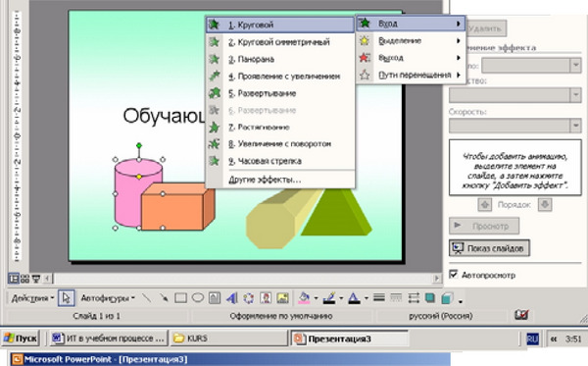
Task: Select the Oval shape tool
Action: 198,298
